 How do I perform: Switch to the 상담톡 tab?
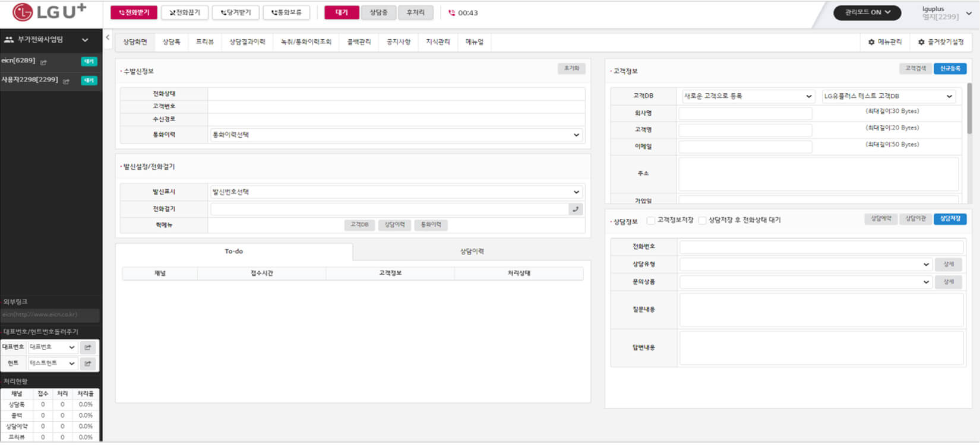tap(171, 42)
